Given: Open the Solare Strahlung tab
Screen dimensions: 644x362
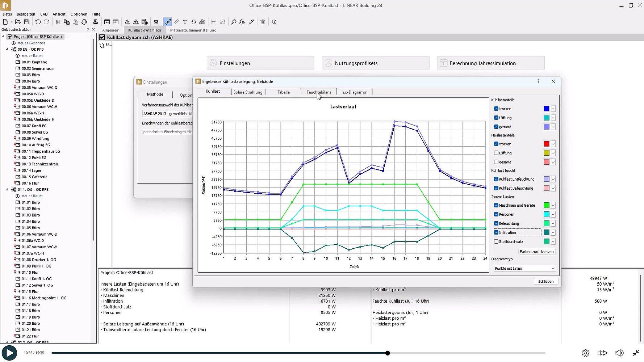Looking at the screenshot, I should coord(248,92).
